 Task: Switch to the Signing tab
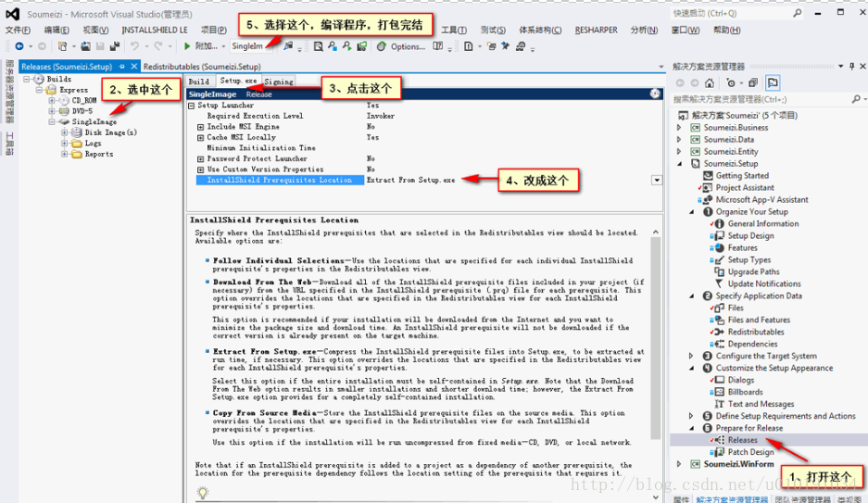click(279, 82)
